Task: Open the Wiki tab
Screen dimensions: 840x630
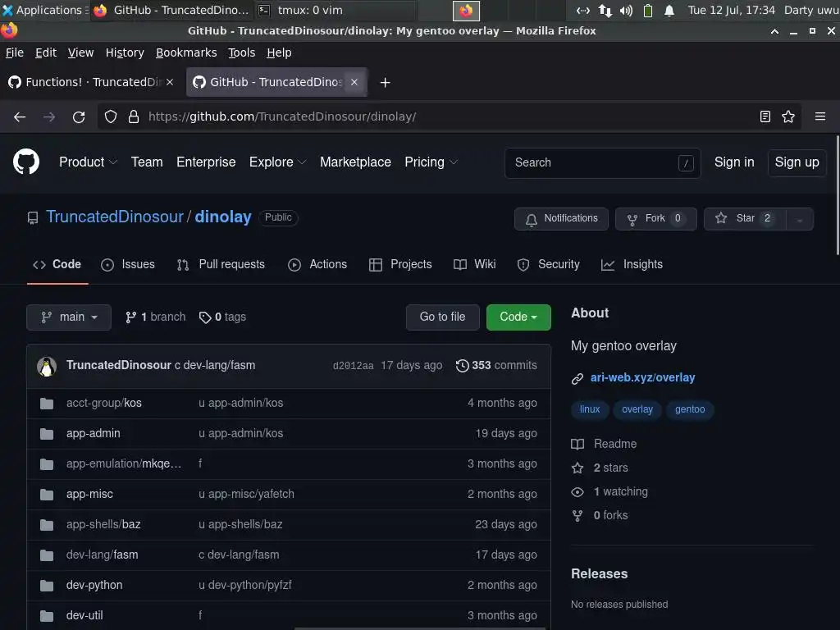Action: [x=475, y=265]
